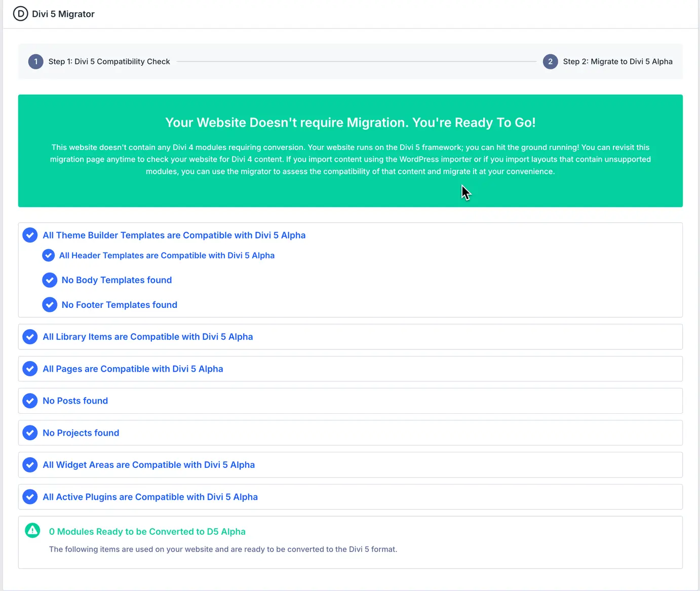
Task: Select the checkmark icon for Library Items row
Action: (30, 336)
